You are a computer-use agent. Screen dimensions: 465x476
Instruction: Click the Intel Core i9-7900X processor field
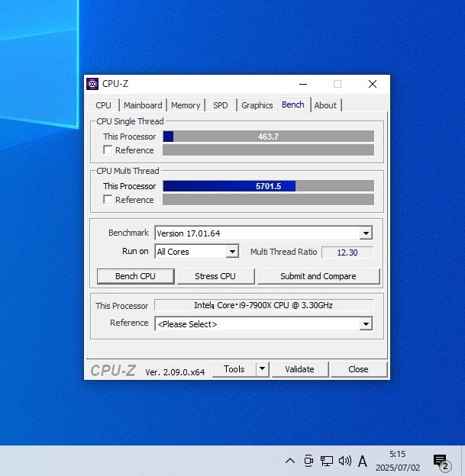point(263,305)
